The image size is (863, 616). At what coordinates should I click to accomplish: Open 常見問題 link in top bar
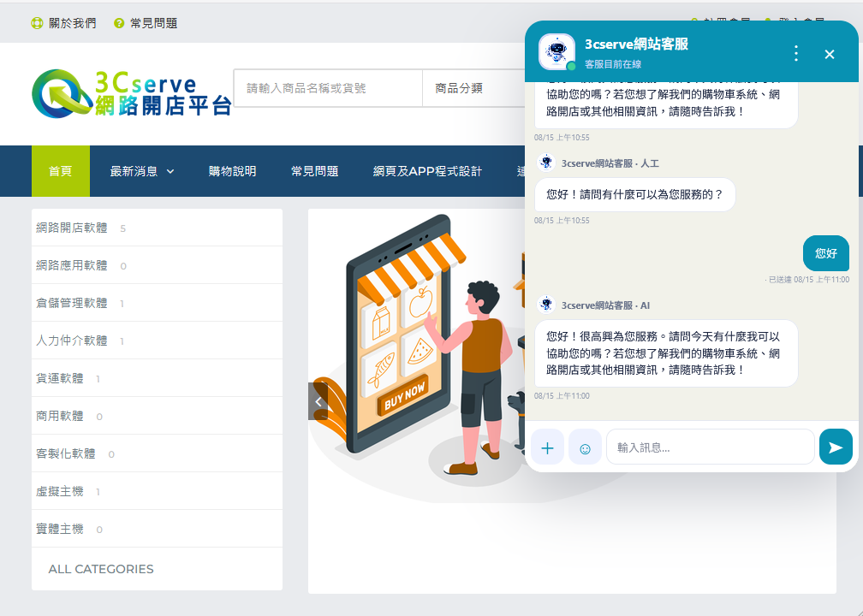click(x=153, y=23)
